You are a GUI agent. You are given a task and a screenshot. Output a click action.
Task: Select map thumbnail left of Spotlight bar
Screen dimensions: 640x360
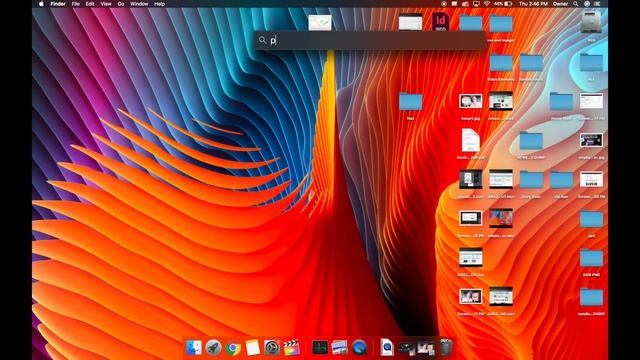320,22
